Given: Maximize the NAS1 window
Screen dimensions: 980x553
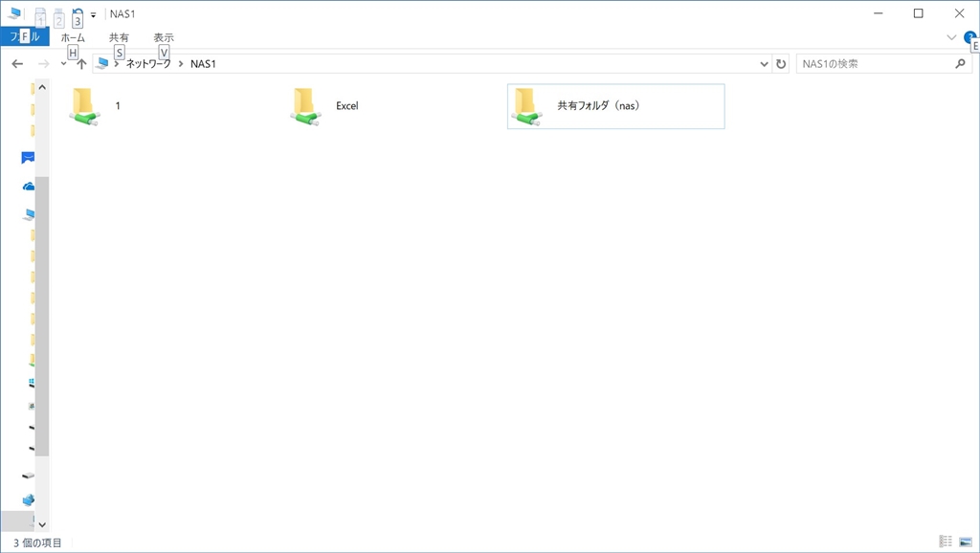Looking at the screenshot, I should (x=918, y=13).
